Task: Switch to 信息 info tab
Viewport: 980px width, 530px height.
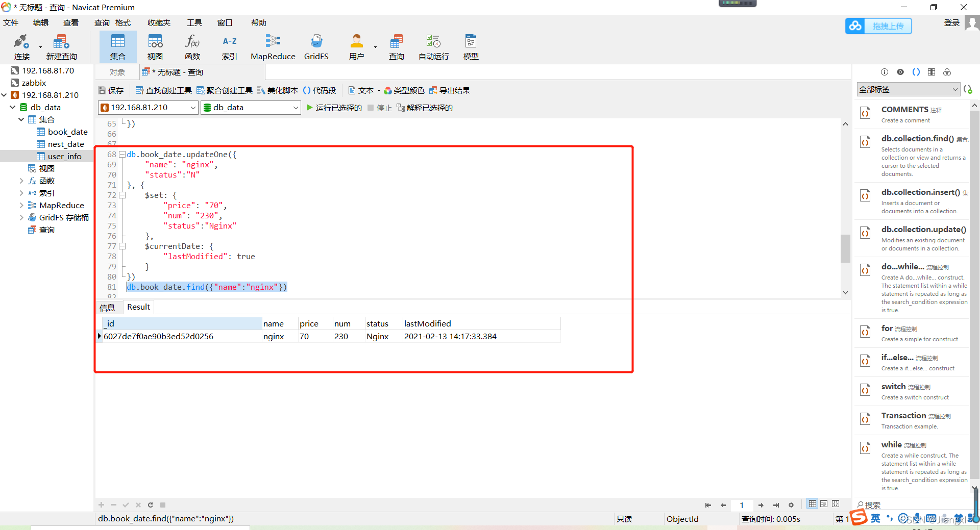Action: click(x=107, y=308)
